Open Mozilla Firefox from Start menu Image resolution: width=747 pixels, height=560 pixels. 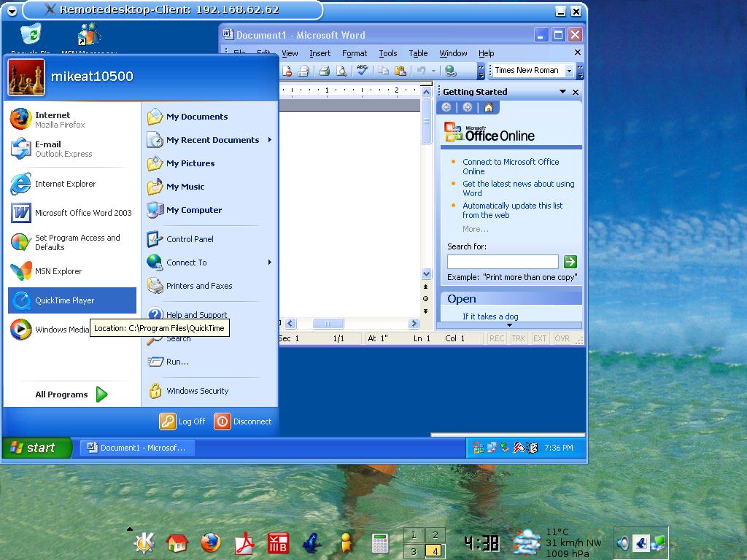[x=60, y=120]
